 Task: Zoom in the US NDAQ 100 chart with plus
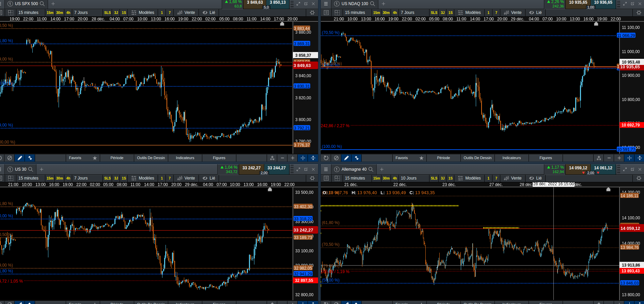coord(619,158)
